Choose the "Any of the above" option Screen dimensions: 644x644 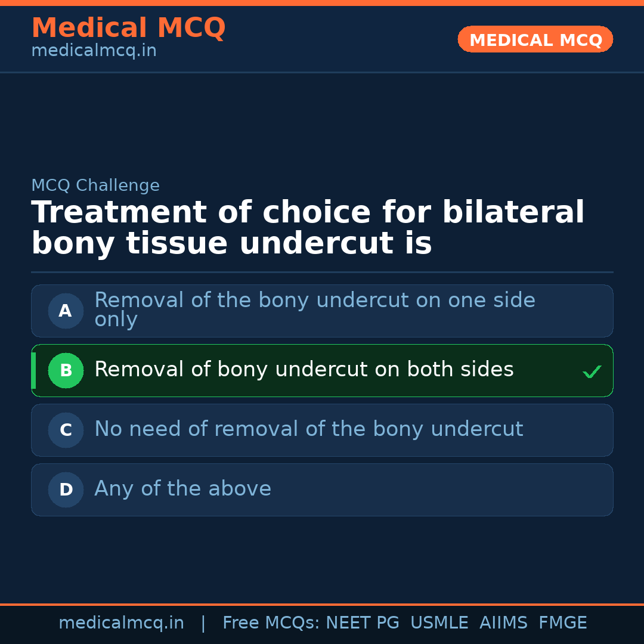(182, 489)
